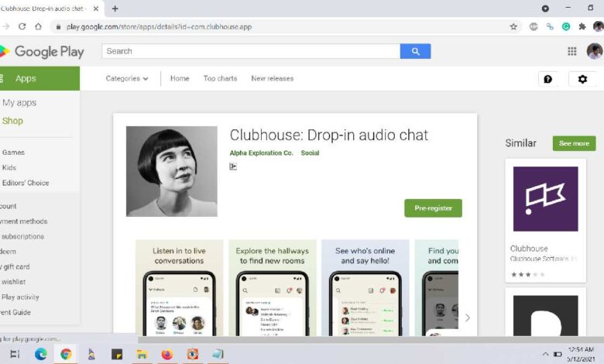Click the Clubhouse app portrait icon
Screen dimensions: 604x364
click(172, 171)
